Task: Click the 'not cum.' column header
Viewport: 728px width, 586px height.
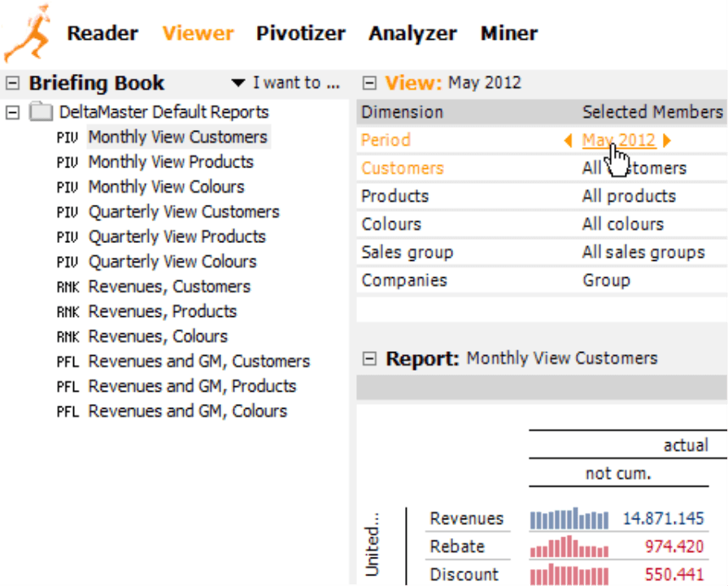Action: 618,473
